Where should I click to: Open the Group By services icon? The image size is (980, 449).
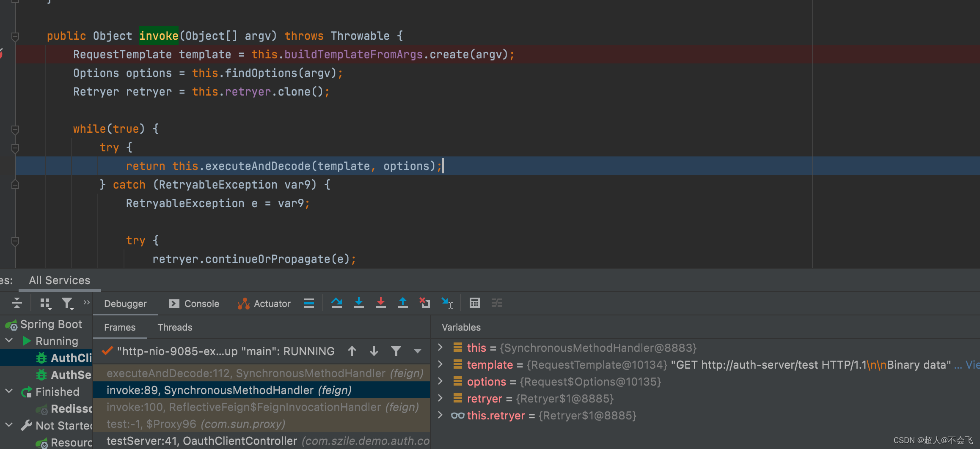pyautogui.click(x=45, y=304)
